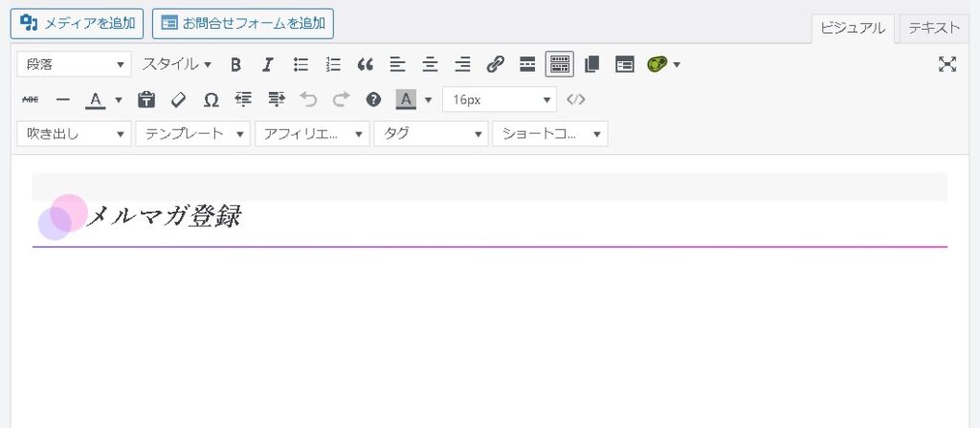980x428 pixels.
Task: Select the ビジュアル editor tab
Action: point(853,28)
